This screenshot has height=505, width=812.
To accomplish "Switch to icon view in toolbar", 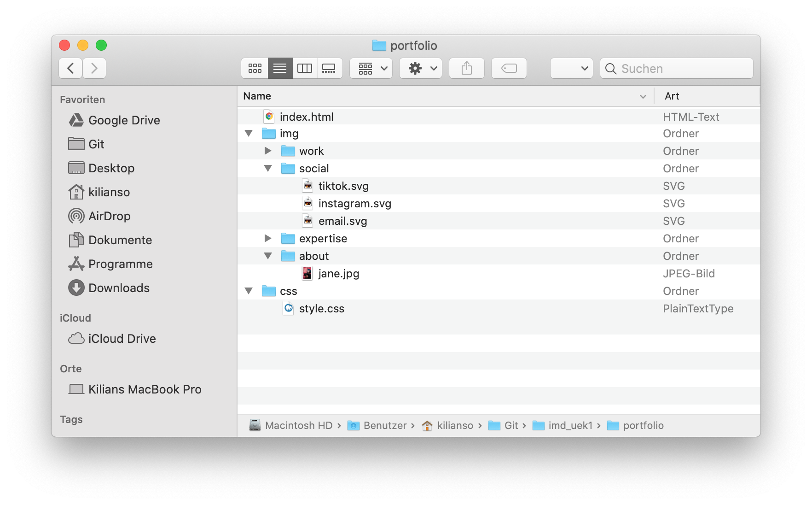I will (x=255, y=68).
